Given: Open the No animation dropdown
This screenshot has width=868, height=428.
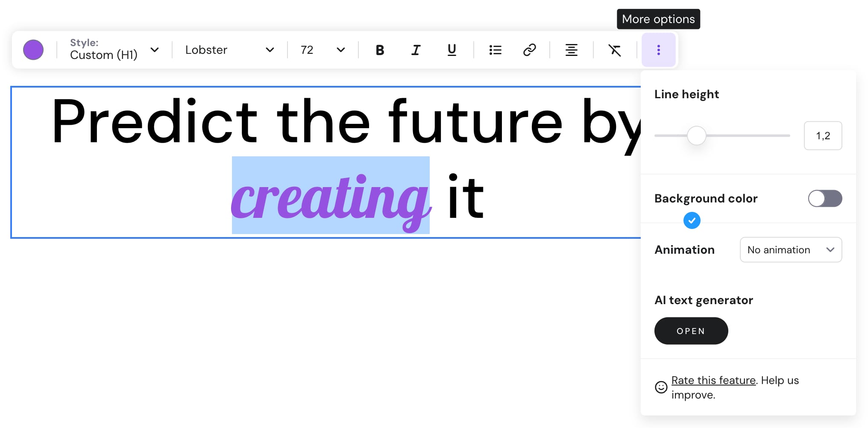Looking at the screenshot, I should coord(791,250).
